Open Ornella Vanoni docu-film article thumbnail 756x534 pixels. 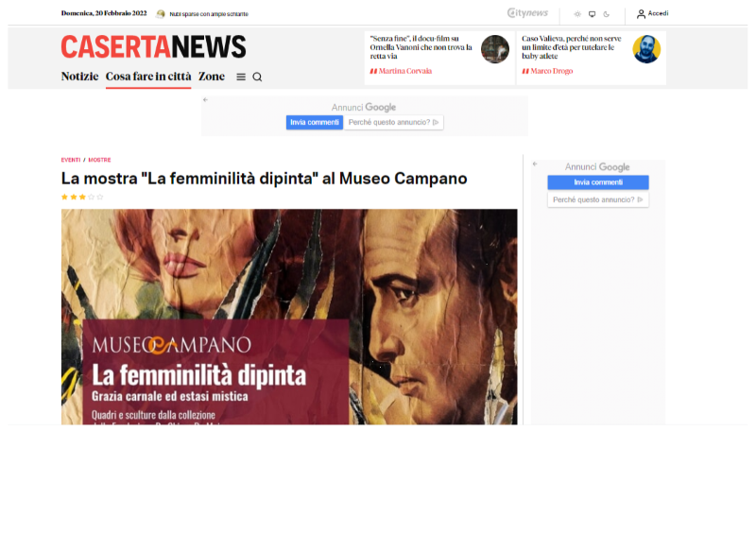click(x=494, y=49)
